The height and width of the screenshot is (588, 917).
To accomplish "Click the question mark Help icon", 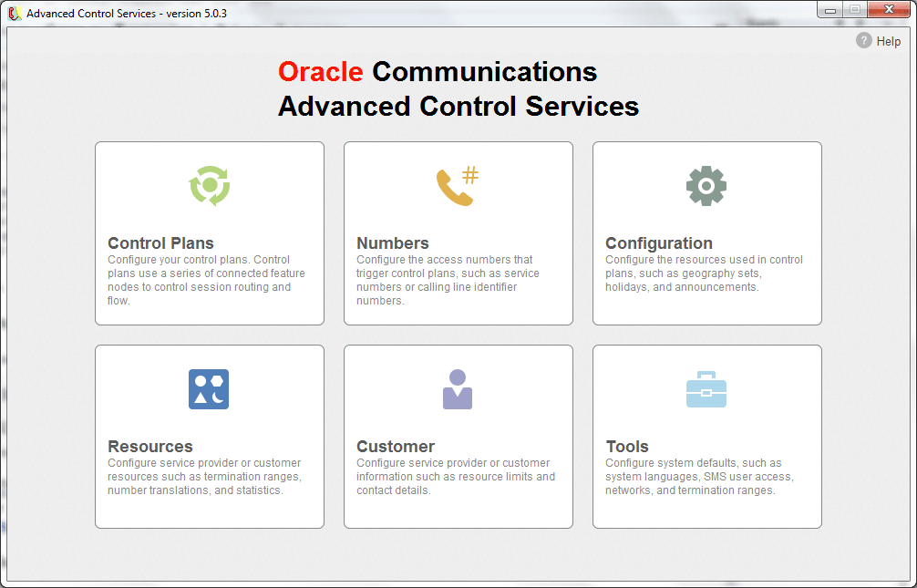I will [x=864, y=40].
